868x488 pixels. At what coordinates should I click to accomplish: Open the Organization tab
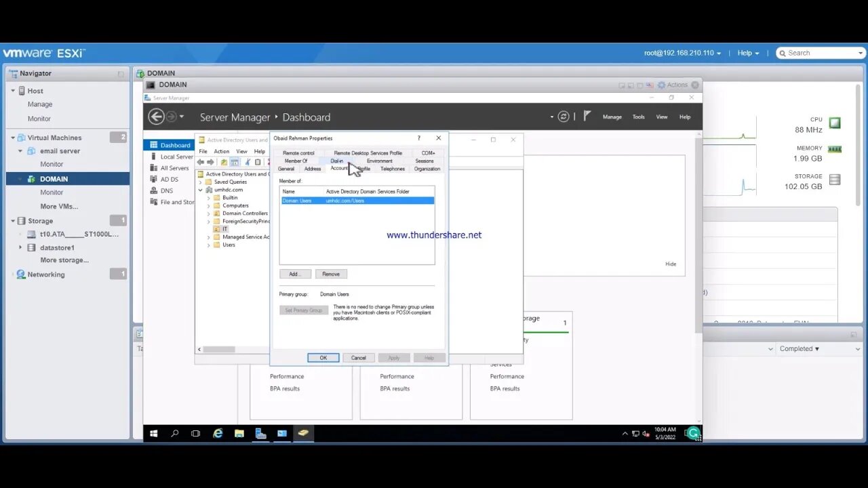coord(427,169)
